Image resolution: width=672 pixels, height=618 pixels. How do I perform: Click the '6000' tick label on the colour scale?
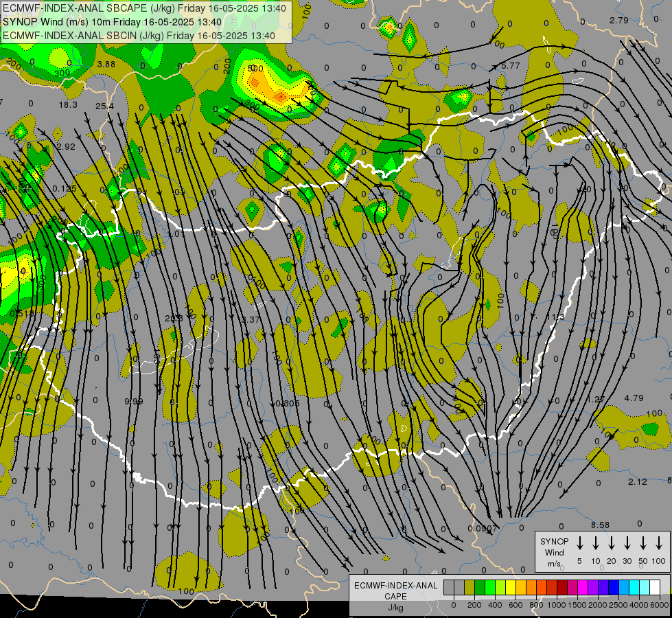[x=660, y=605]
